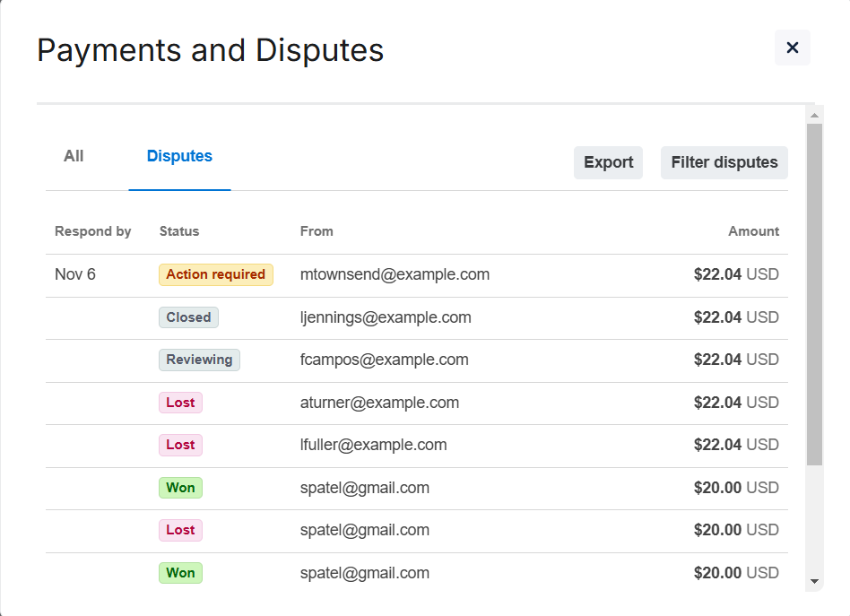This screenshot has height=616, width=850.
Task: Switch to the All tab
Action: coord(74,156)
